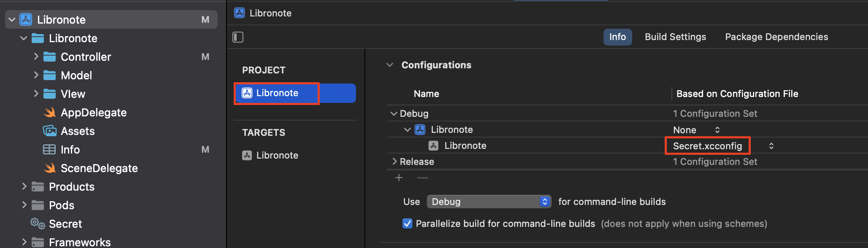
Task: Collapse the Configurations section
Action: pos(390,65)
